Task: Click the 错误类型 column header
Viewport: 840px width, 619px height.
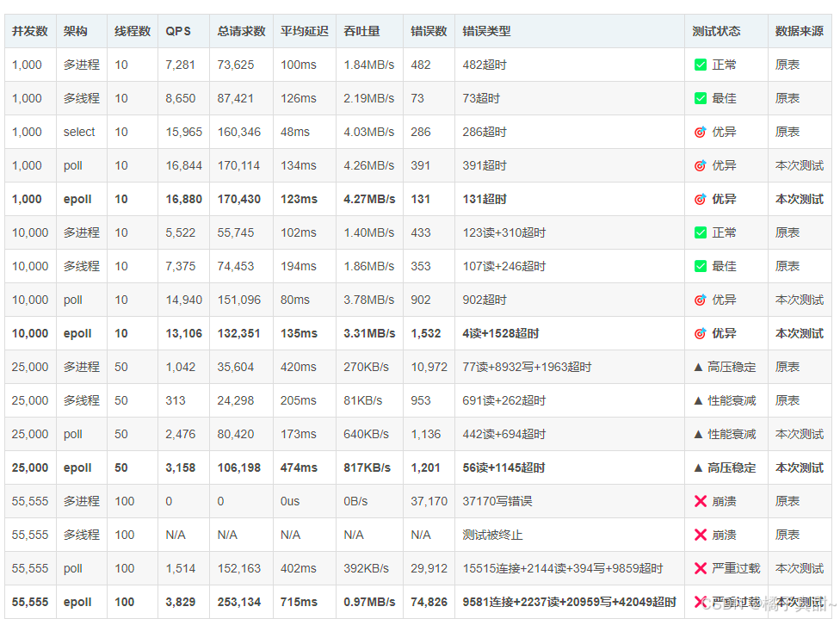Action: click(486, 31)
